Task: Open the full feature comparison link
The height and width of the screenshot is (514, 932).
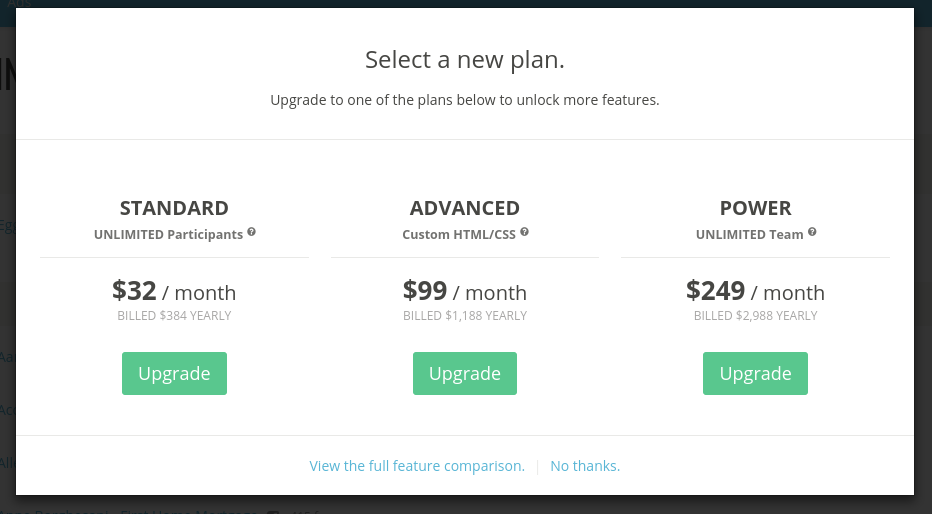Action: [417, 466]
